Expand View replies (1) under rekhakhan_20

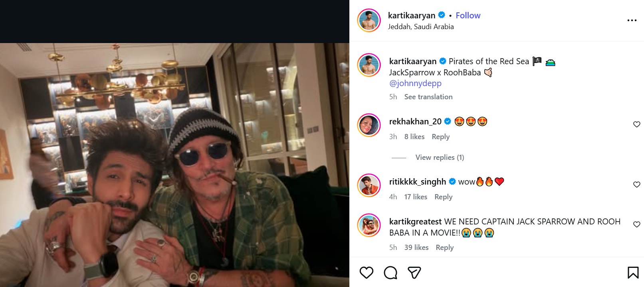click(x=440, y=157)
